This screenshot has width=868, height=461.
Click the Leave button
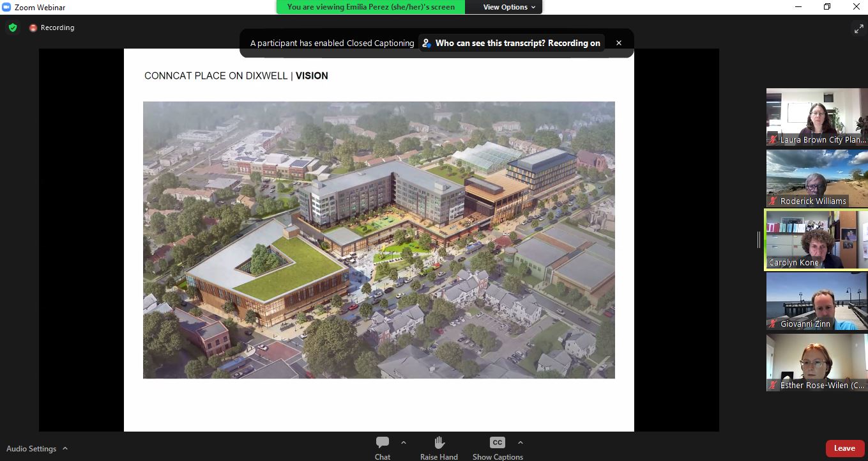click(844, 448)
